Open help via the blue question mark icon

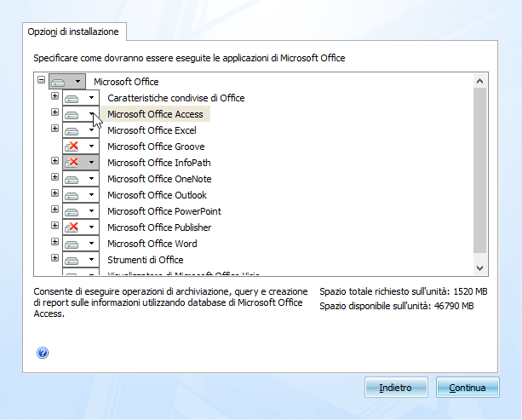[43, 353]
